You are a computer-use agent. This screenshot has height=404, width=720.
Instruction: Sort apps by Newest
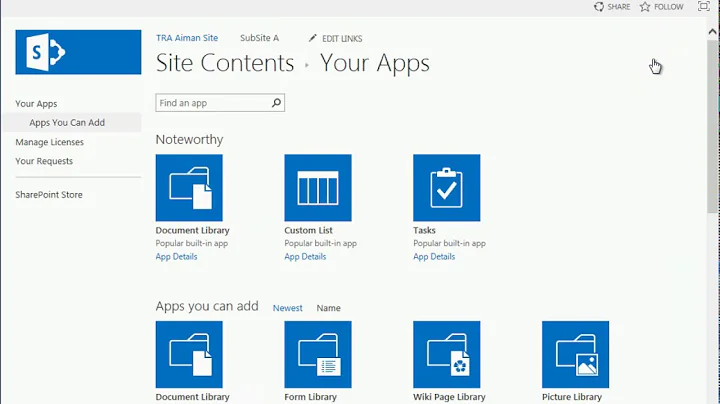pyautogui.click(x=288, y=308)
